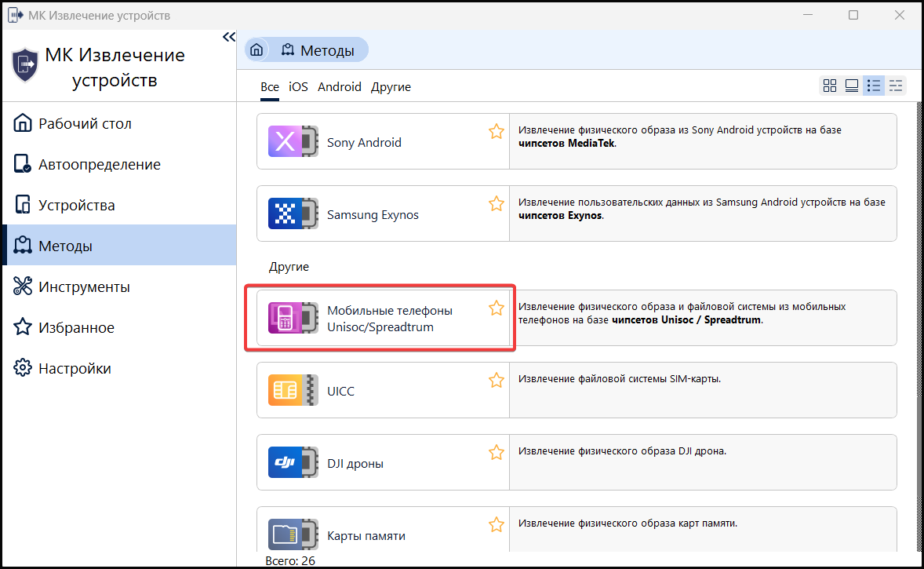Click the Рабочий стол house icon

pyautogui.click(x=23, y=122)
